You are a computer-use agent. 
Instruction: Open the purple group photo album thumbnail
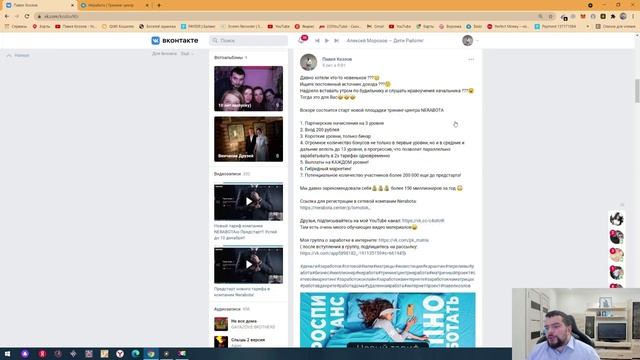(248, 88)
